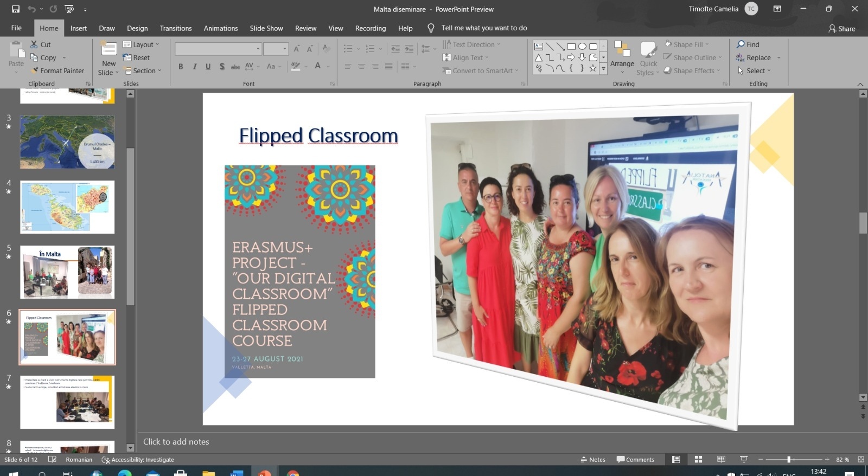Switch to Slide Sorter view icon
868x476 pixels.
pos(698,459)
